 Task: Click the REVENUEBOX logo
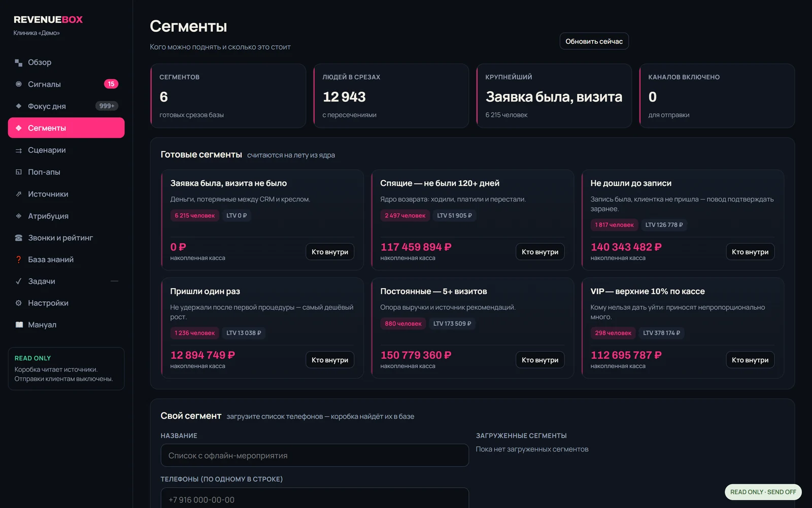pyautogui.click(x=48, y=20)
